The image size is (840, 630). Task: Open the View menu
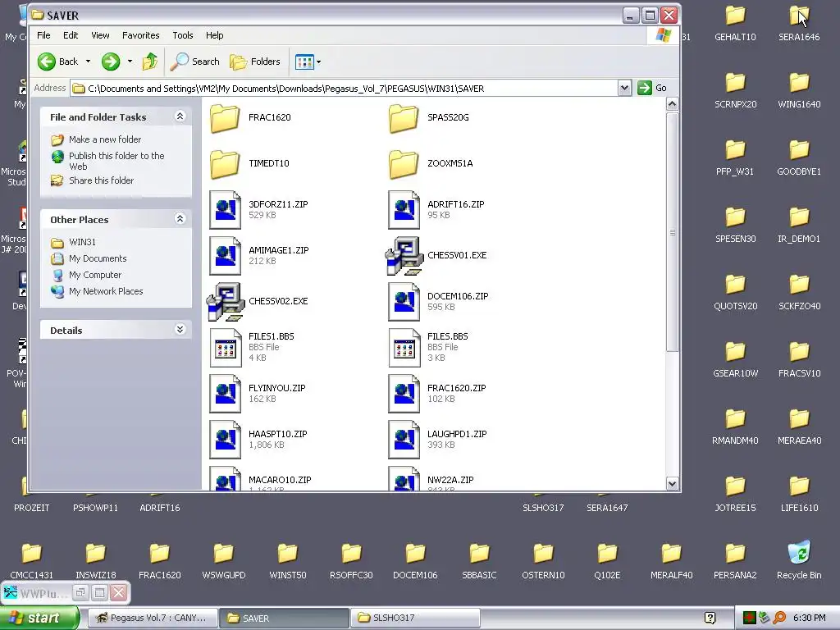[x=100, y=35]
